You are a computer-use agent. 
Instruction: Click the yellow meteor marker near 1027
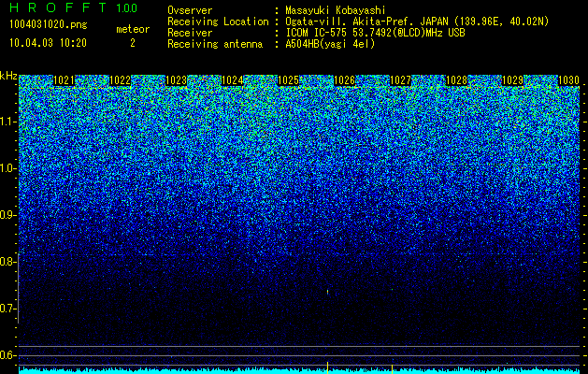[x=393, y=368]
